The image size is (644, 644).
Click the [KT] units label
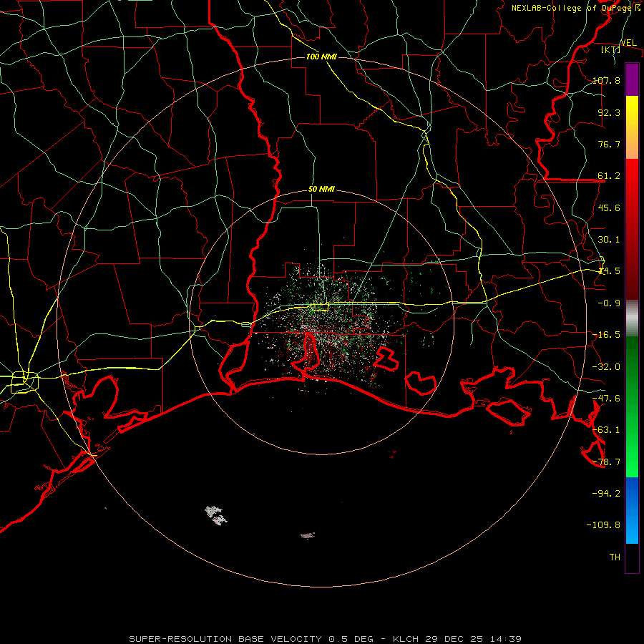[610, 49]
